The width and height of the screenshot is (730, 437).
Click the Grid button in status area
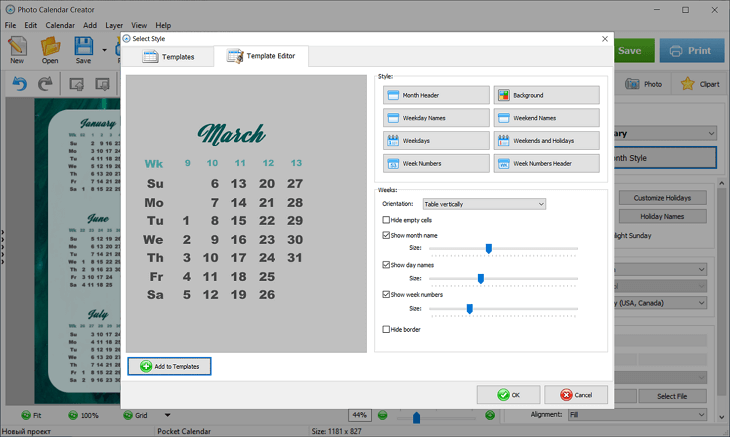pos(135,415)
